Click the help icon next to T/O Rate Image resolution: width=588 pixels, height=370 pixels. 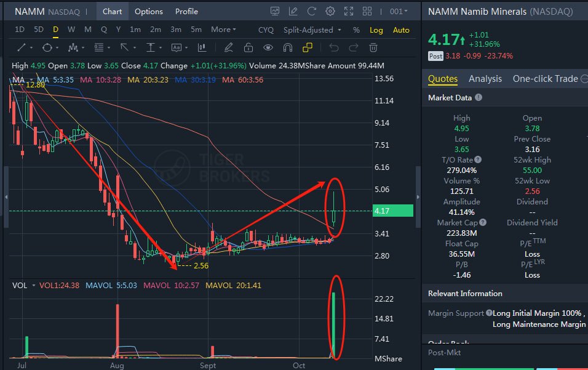(x=478, y=159)
